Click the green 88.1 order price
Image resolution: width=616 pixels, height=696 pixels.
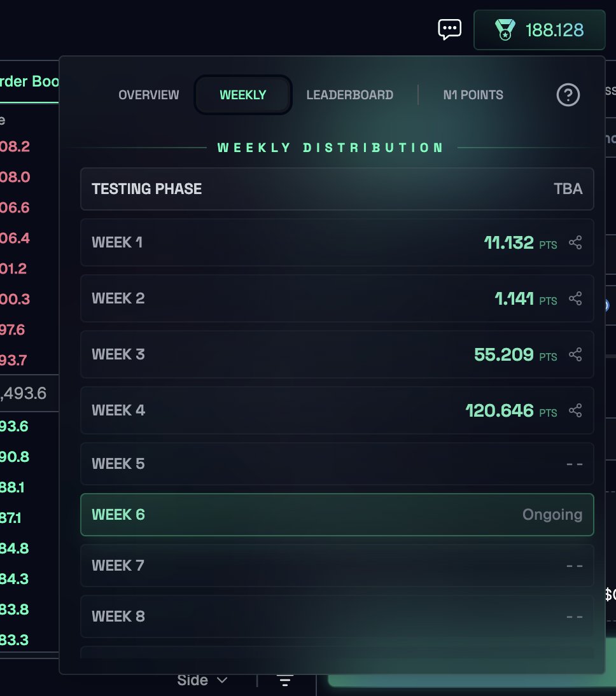[x=12, y=487]
